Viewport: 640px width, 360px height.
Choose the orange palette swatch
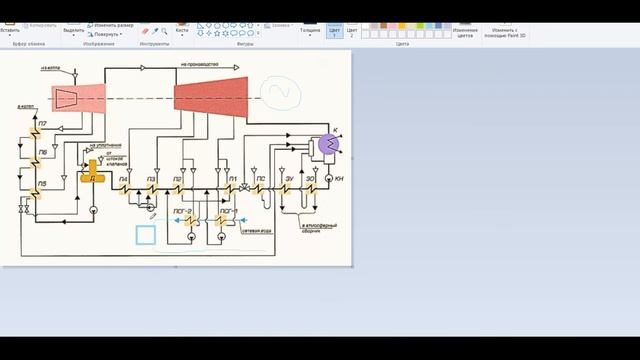coord(402,26)
